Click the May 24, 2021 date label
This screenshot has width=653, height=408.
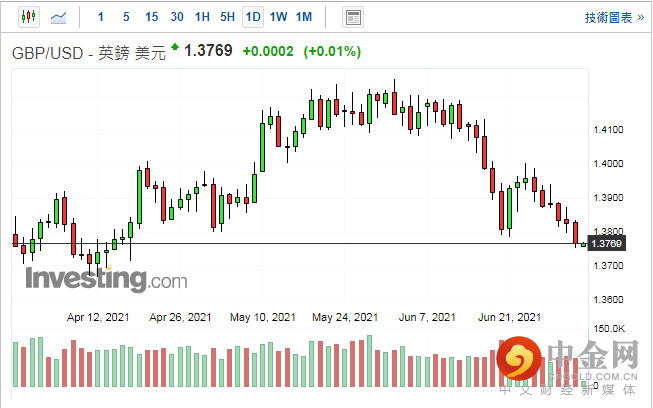(x=345, y=317)
